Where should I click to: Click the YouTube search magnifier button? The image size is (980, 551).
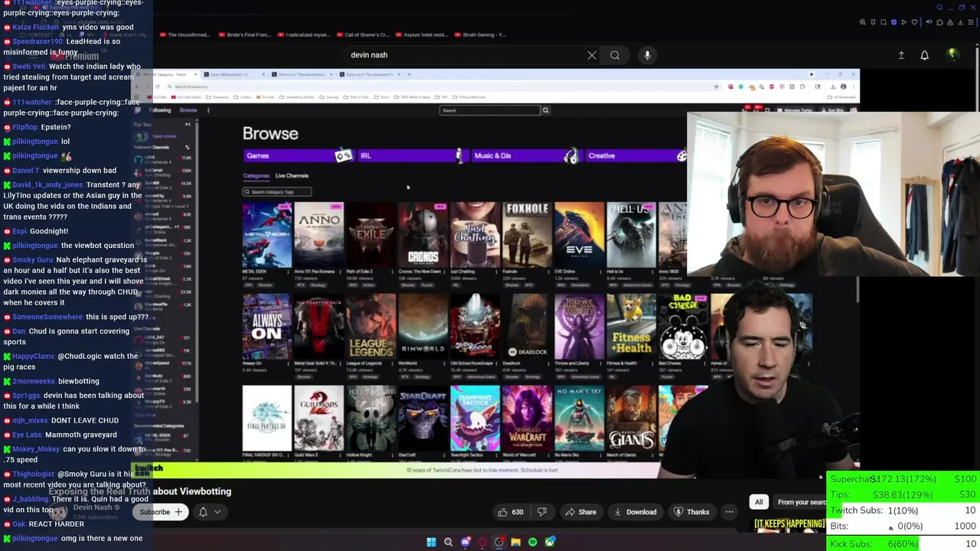coord(615,55)
